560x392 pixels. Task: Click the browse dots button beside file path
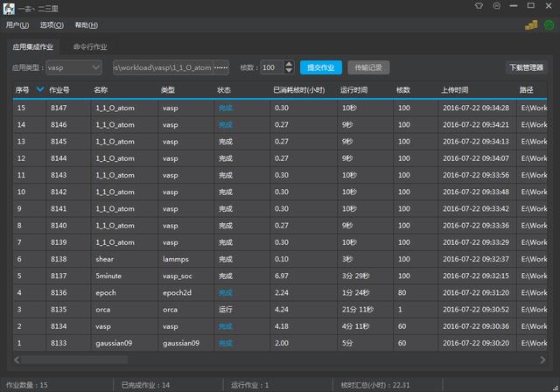tap(220, 67)
